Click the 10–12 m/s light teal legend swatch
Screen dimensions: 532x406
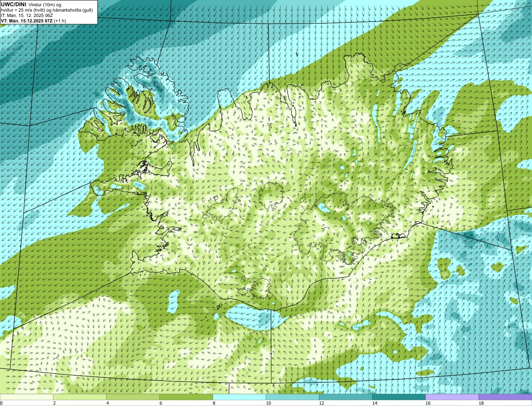click(x=293, y=397)
